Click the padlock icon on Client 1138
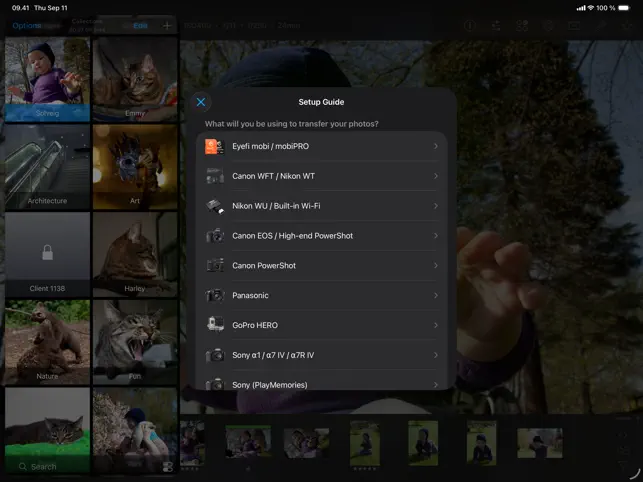643x482 pixels. pos(48,252)
